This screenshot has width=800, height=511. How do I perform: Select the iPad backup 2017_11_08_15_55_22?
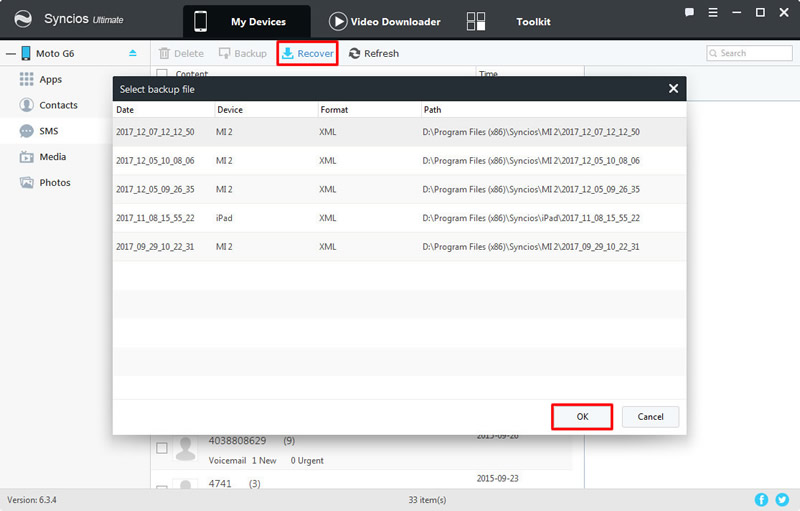coord(399,218)
